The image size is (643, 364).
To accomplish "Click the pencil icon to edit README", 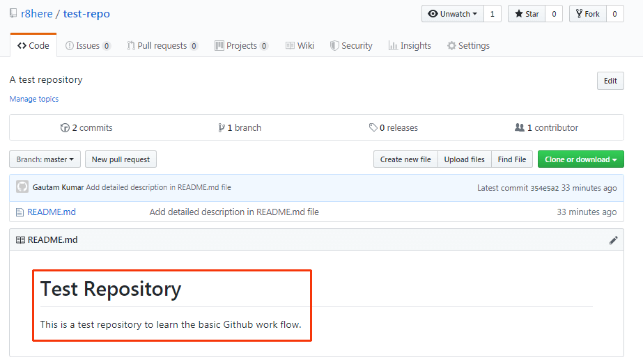I will 614,240.
